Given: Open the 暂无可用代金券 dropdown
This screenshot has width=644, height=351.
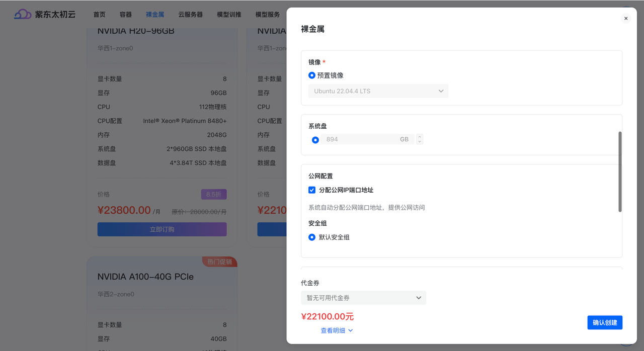Looking at the screenshot, I should pos(363,298).
